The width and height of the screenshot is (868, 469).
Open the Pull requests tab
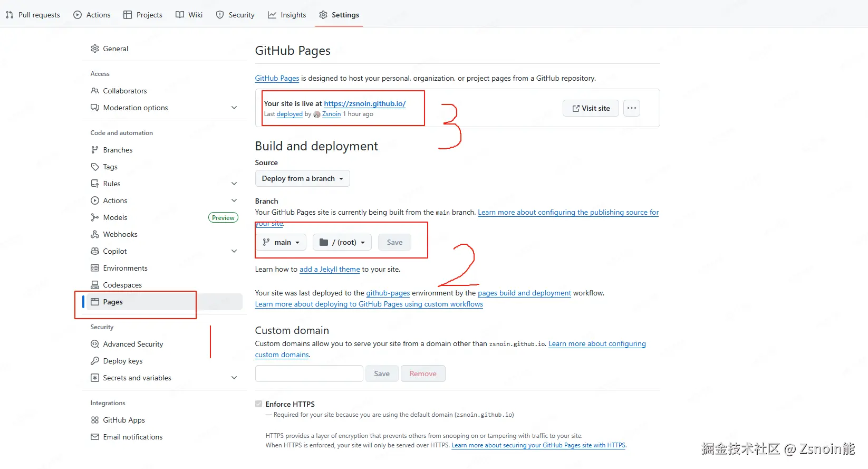click(33, 15)
